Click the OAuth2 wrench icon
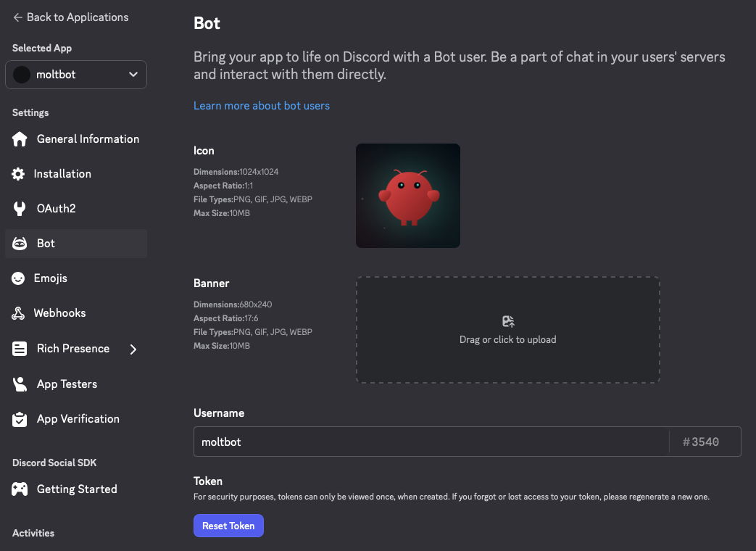The image size is (756, 551). click(20, 209)
